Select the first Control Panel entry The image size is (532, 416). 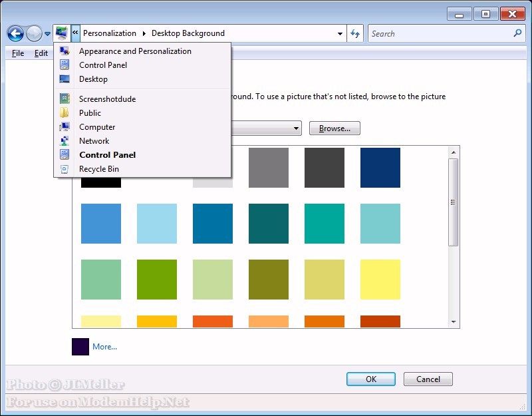pyautogui.click(x=142, y=65)
